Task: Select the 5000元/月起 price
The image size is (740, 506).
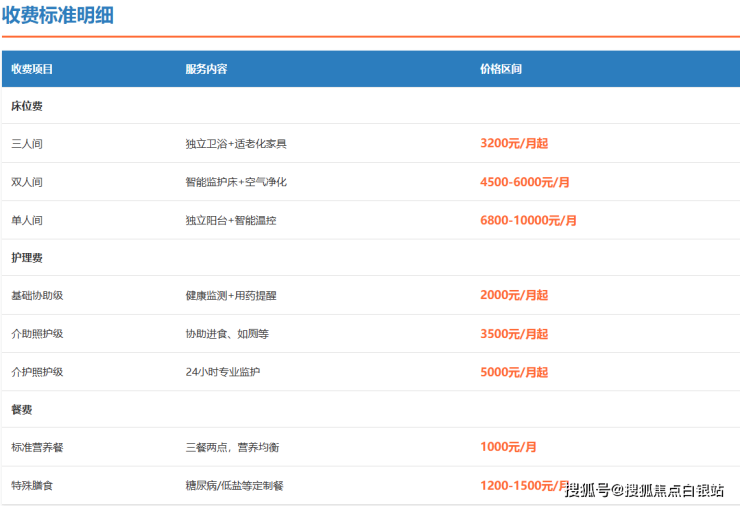Action: pyautogui.click(x=514, y=372)
